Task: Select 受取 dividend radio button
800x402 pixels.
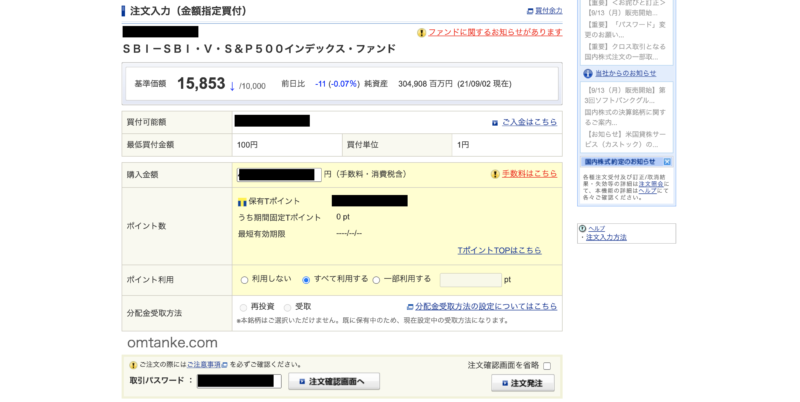Action: click(x=287, y=308)
